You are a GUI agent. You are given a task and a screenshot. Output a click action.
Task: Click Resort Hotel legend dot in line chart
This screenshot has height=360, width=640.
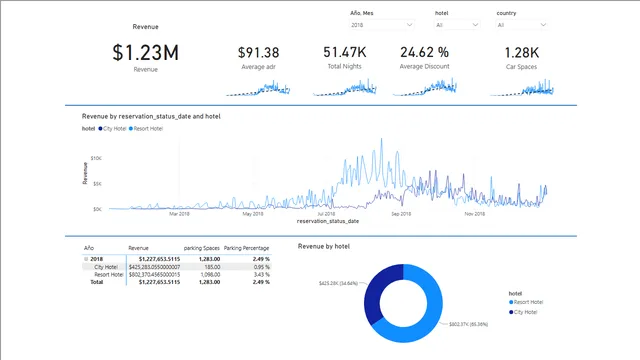click(131, 129)
